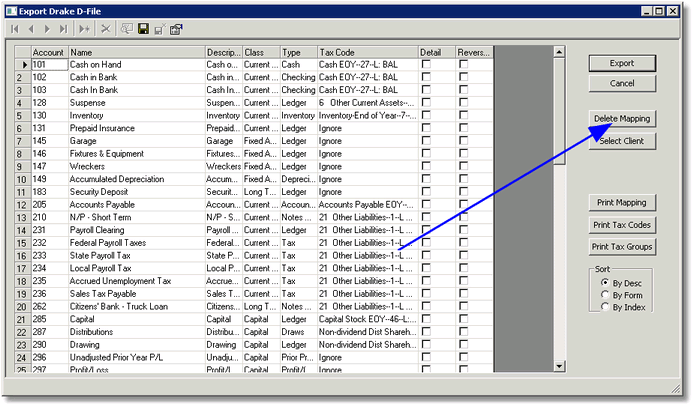
Task: Select row header number 20
Action: point(23,307)
